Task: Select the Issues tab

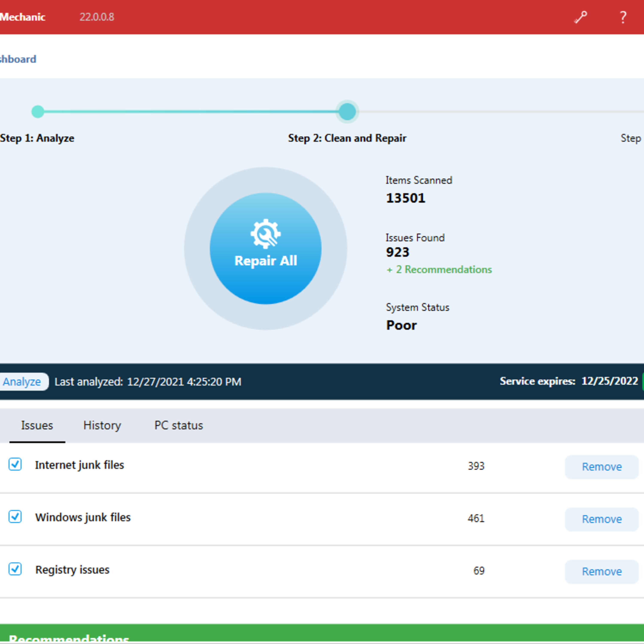Action: click(x=37, y=425)
